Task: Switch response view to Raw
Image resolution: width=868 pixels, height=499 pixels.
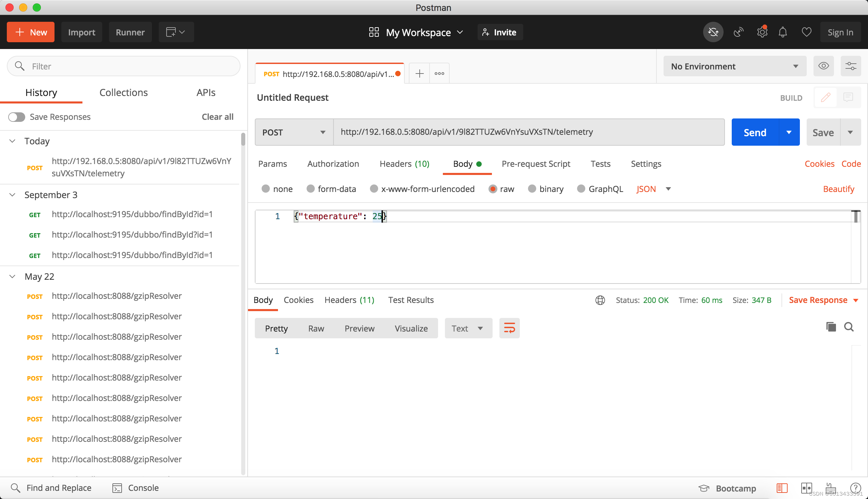Action: click(x=316, y=328)
